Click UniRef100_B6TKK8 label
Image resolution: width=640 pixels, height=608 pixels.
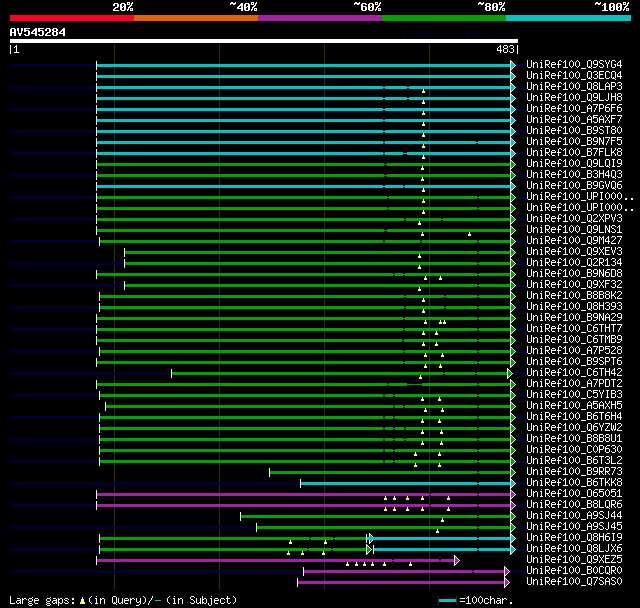tap(574, 483)
